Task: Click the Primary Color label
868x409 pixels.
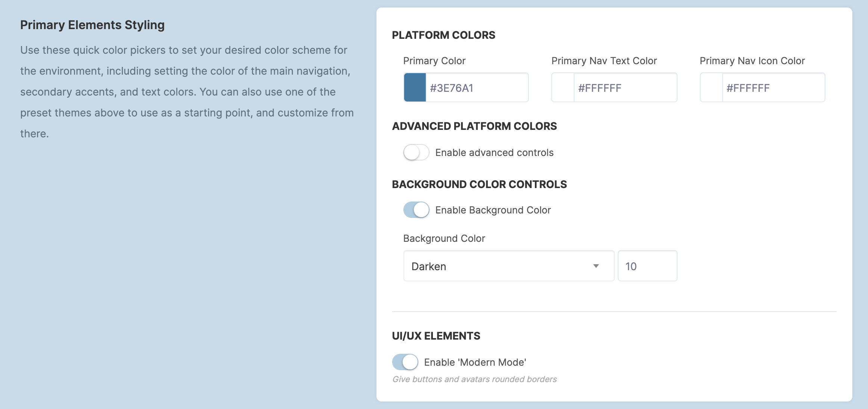Action: pos(434,61)
